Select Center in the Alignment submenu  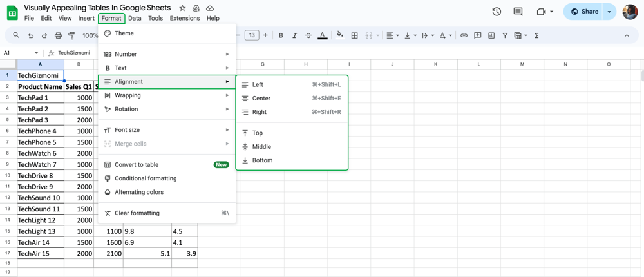click(261, 99)
